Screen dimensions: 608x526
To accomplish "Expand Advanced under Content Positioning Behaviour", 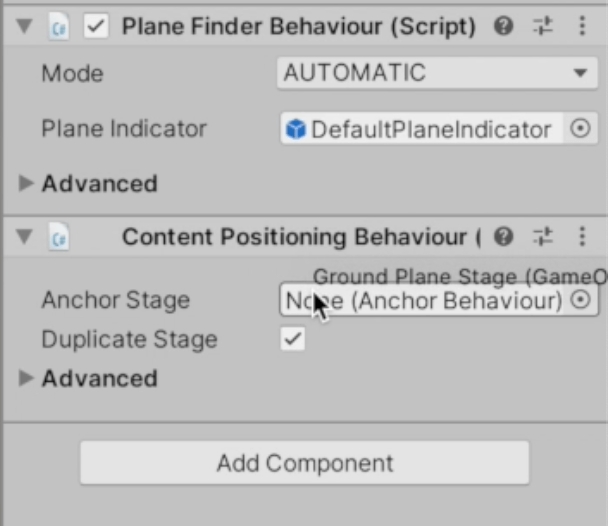I will pos(27,378).
